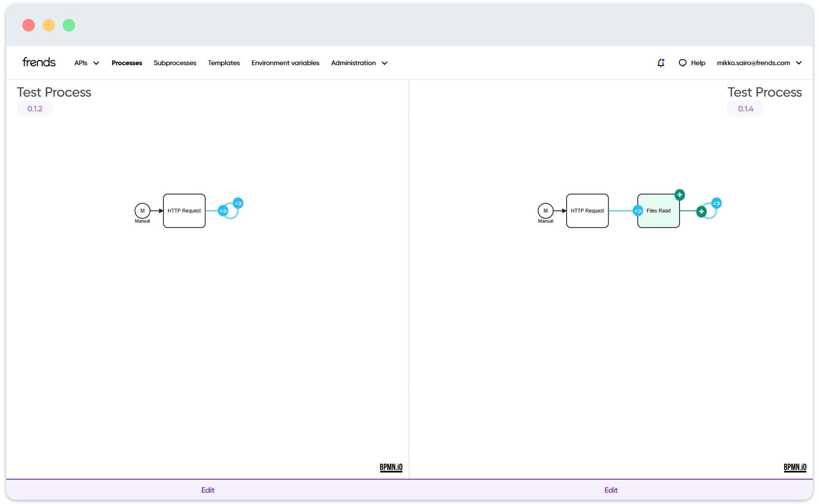Select the highlighted Files Read task
The image size is (819, 504).
(x=658, y=210)
